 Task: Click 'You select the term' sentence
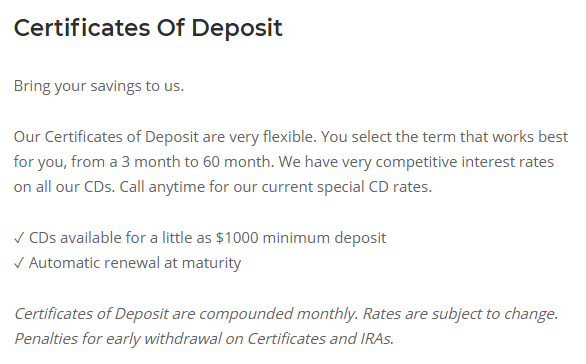coord(370,137)
